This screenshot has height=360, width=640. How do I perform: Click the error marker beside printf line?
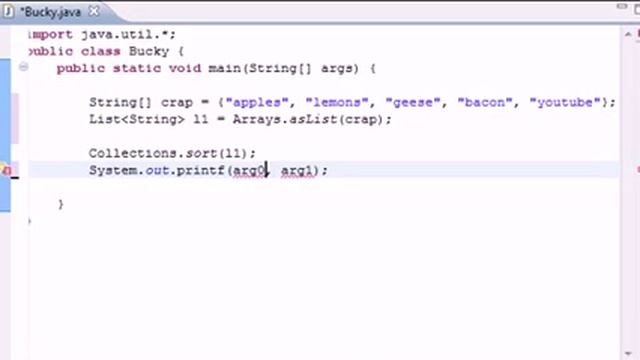coord(6,170)
